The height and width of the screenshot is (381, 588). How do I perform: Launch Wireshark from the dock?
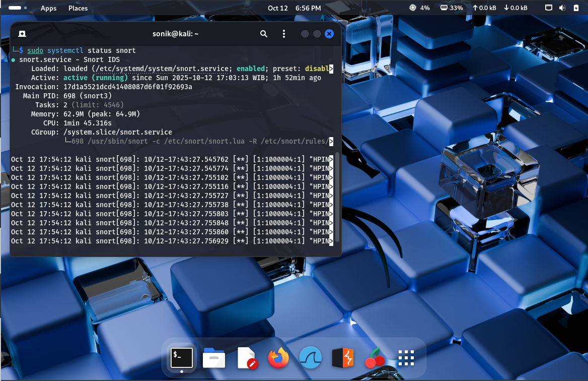tap(311, 358)
